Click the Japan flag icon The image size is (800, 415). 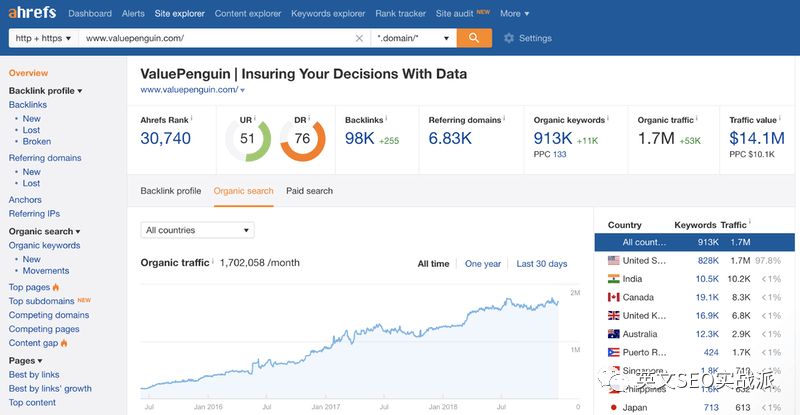pos(613,407)
